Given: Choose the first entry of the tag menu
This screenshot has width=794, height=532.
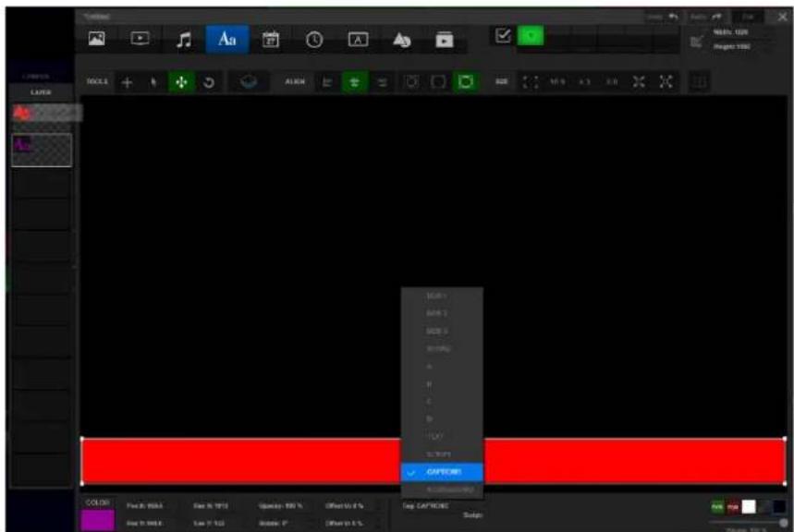Looking at the screenshot, I should point(442,296).
